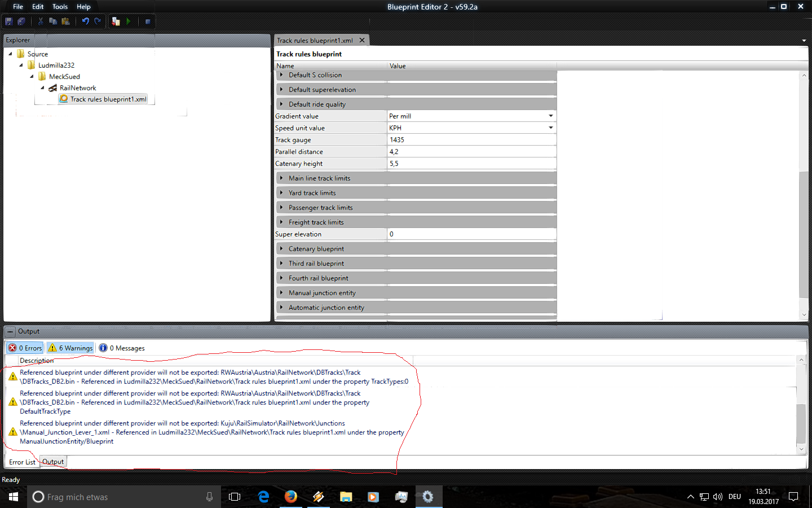Collapse the MeckSued tree node
Screen dimensions: 812x508
pos(32,76)
